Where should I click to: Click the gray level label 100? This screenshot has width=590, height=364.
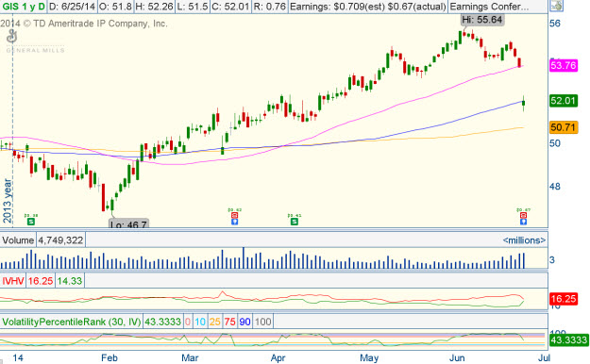pyautogui.click(x=262, y=322)
